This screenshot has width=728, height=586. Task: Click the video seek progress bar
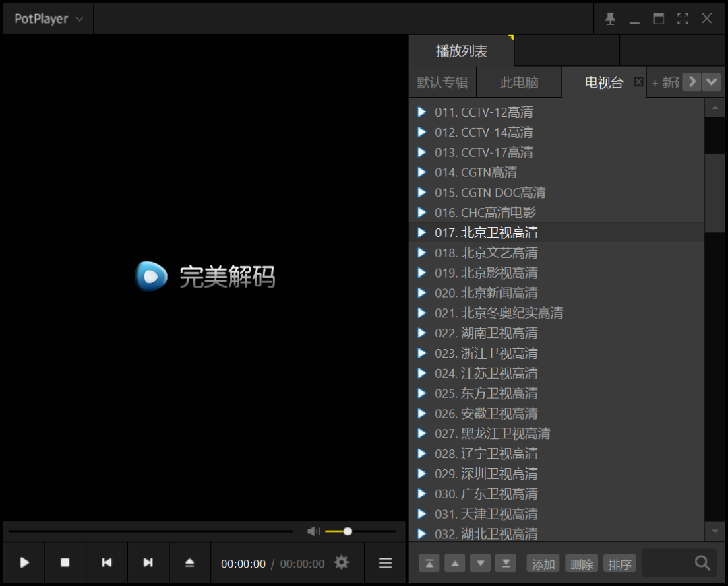tap(150, 531)
